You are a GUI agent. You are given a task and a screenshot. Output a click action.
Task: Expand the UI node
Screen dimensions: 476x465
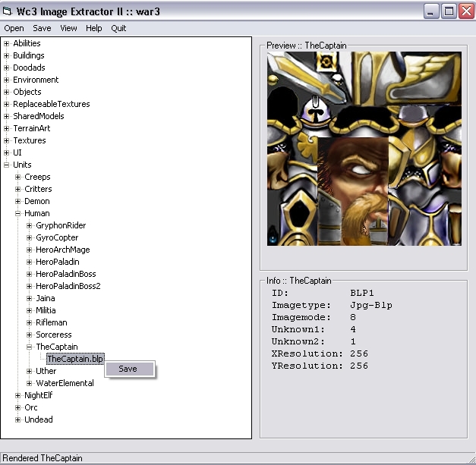point(6,152)
